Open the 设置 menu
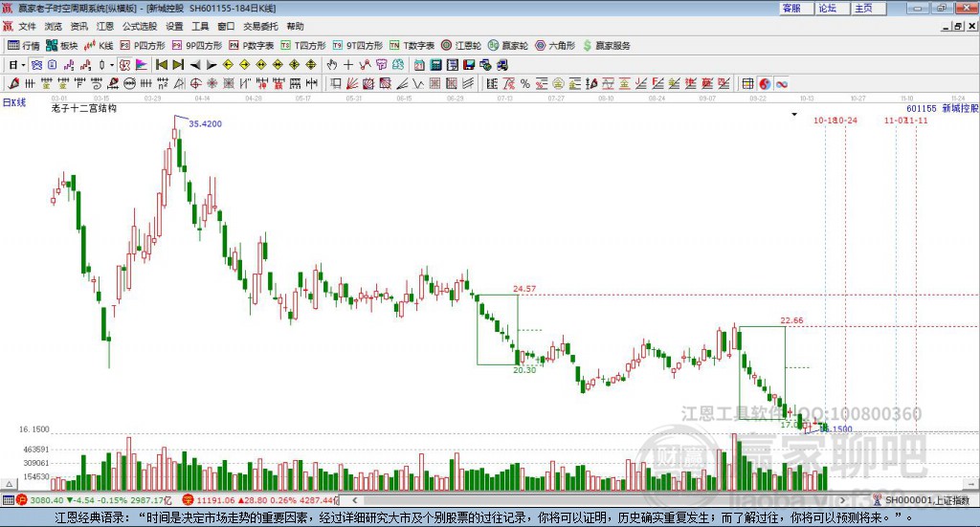The height and width of the screenshot is (527, 980). [174, 26]
